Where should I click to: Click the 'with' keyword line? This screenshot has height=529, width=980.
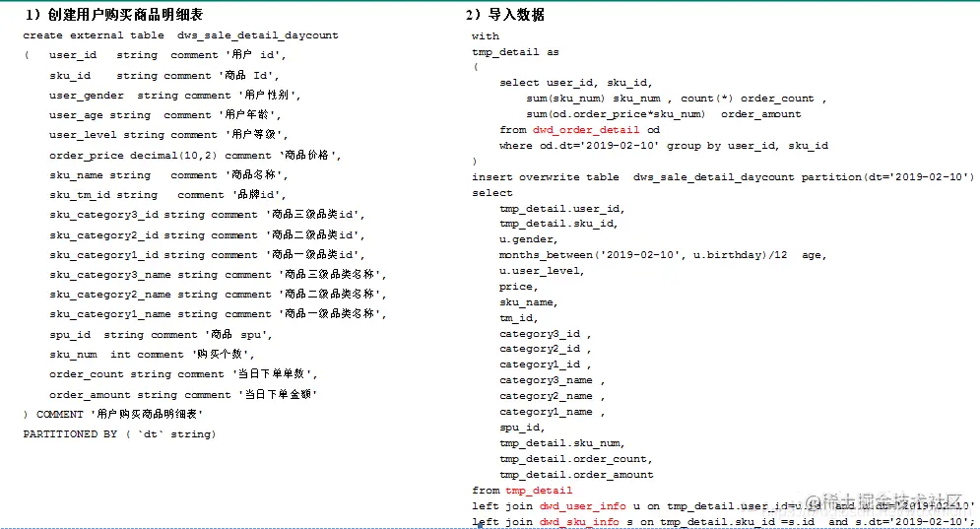click(x=486, y=36)
